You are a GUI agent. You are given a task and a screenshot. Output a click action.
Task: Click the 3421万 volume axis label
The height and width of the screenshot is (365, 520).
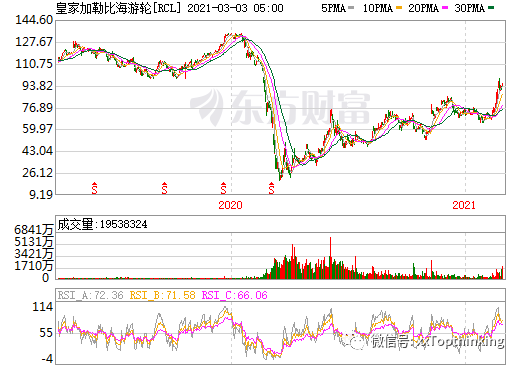click(34, 254)
